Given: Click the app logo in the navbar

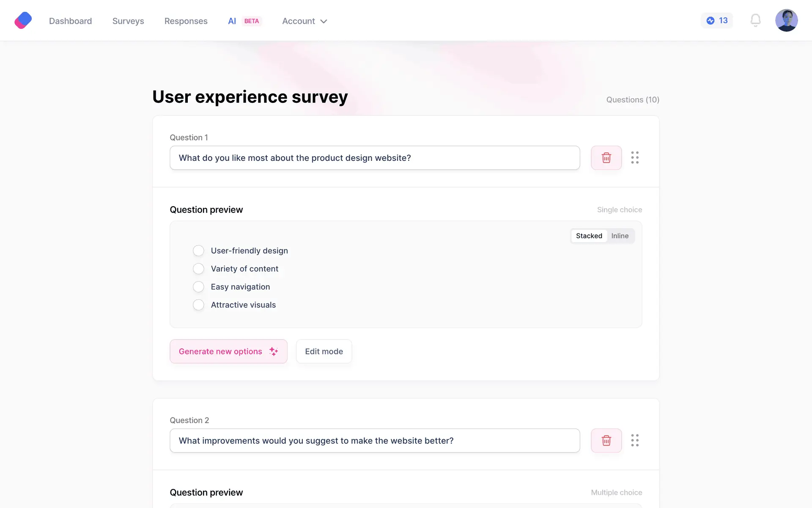Looking at the screenshot, I should (x=23, y=20).
